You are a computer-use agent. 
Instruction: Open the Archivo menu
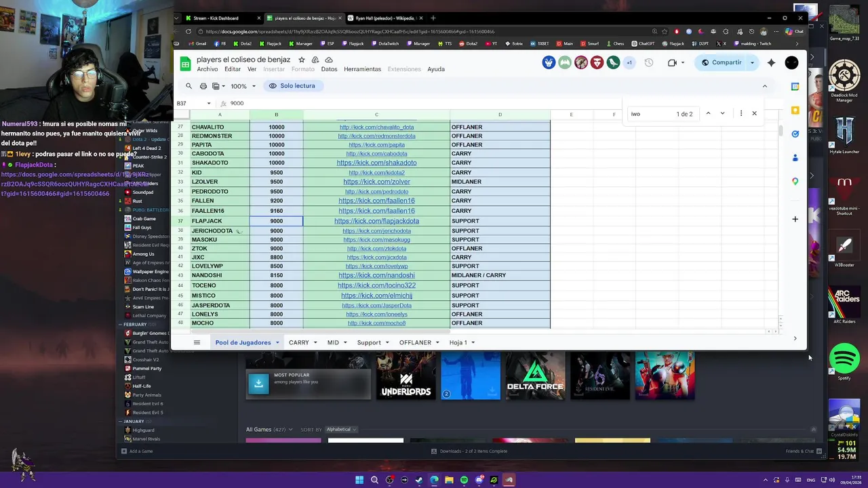[208, 69]
